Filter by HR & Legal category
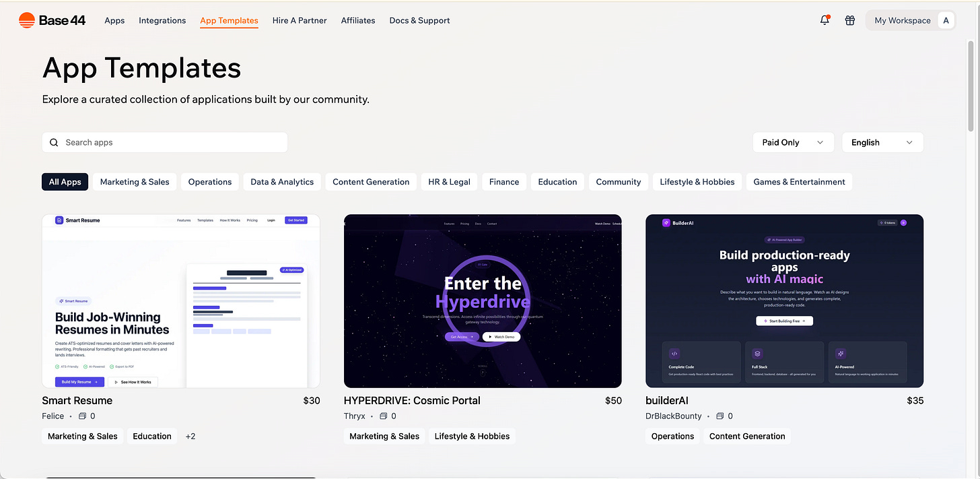Image resolution: width=980 pixels, height=479 pixels. pos(450,182)
